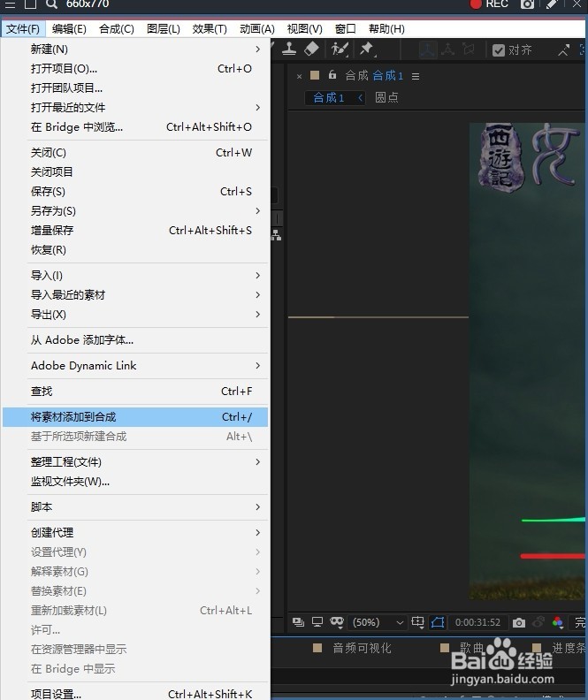The width and height of the screenshot is (588, 700).
Task: Click the tan label swatch beside 合成1 tab
Action: click(x=315, y=75)
